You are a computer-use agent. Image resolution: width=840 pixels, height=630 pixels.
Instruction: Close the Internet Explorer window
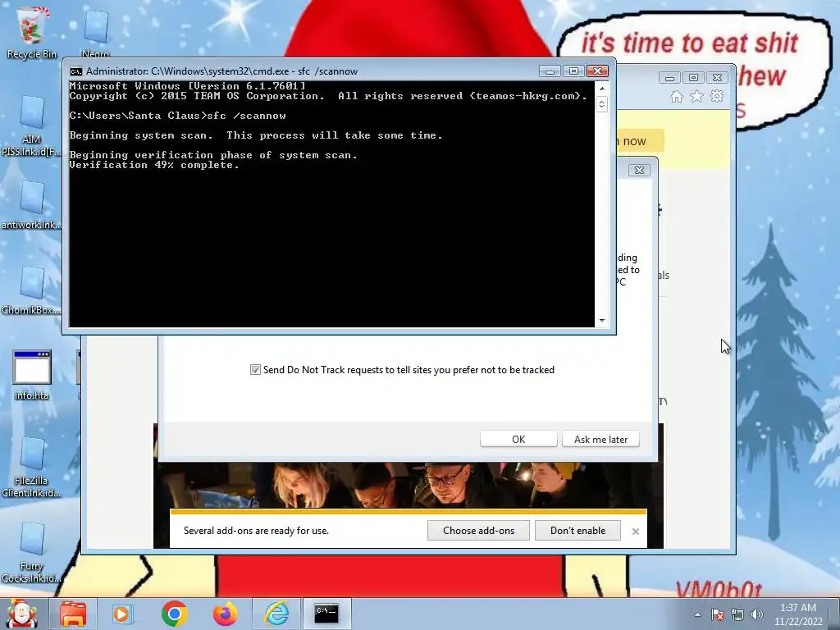point(717,78)
